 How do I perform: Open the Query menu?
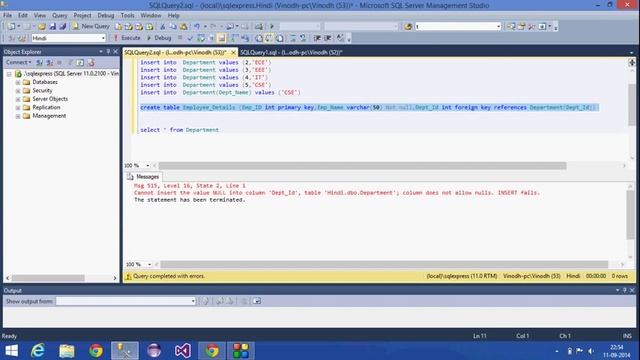[60, 15]
